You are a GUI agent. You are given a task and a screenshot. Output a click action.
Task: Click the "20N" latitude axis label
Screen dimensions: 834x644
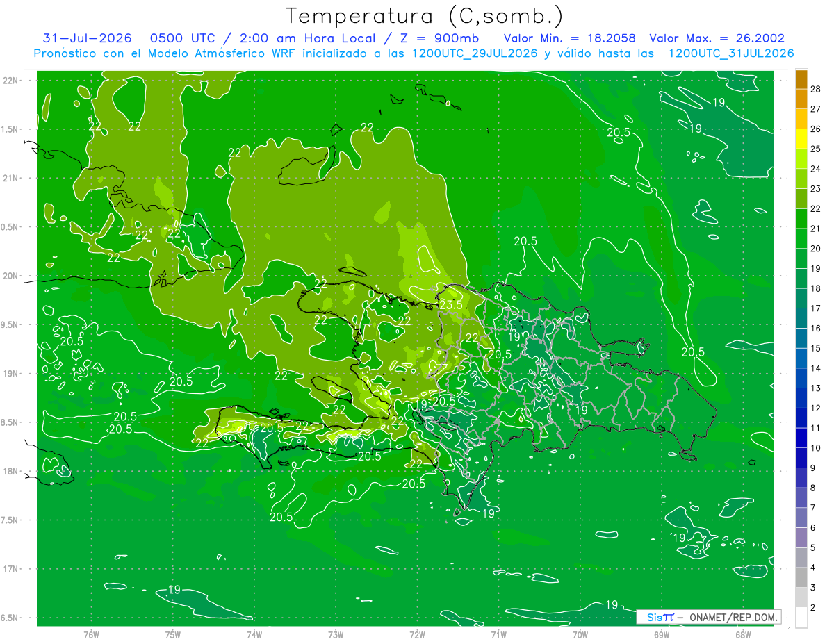[10, 276]
